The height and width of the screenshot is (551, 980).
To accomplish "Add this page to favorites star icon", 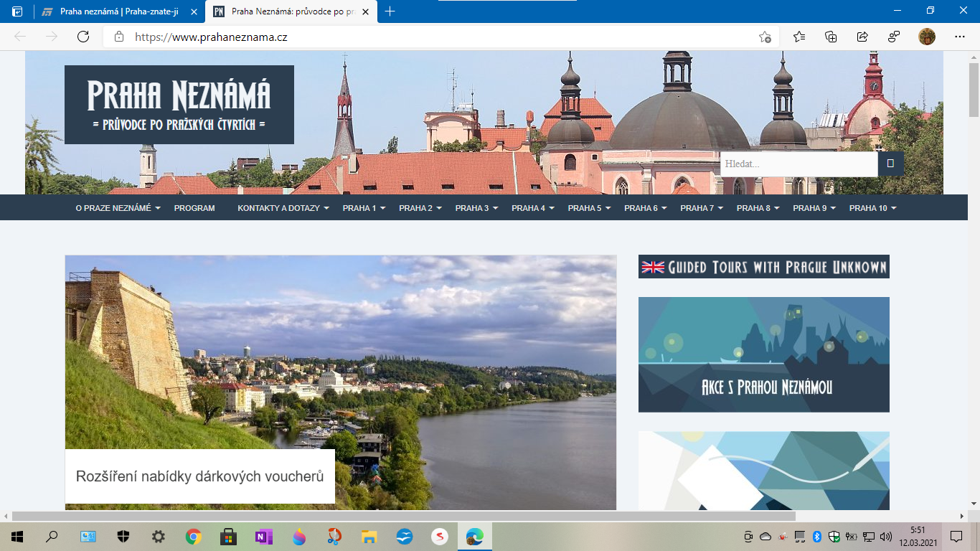I will point(765,37).
